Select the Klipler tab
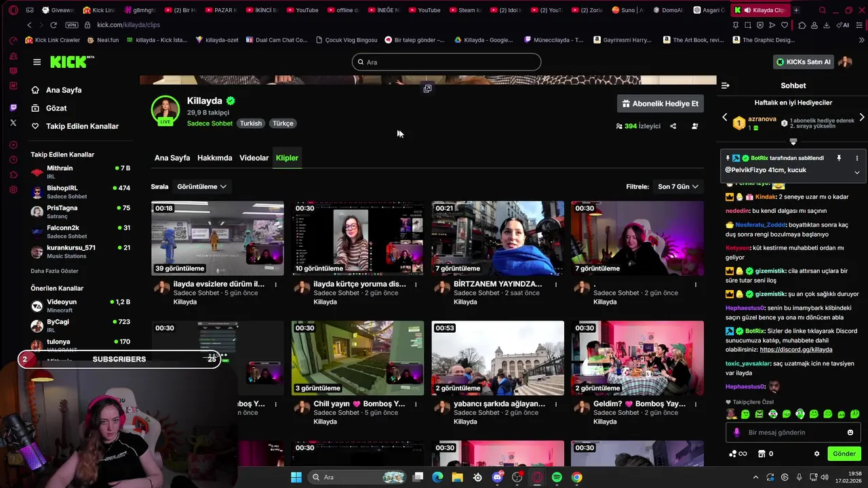 coord(287,158)
